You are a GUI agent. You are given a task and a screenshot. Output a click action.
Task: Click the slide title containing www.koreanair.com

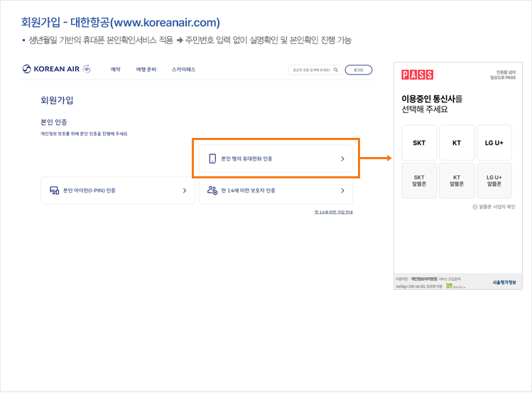click(x=121, y=23)
